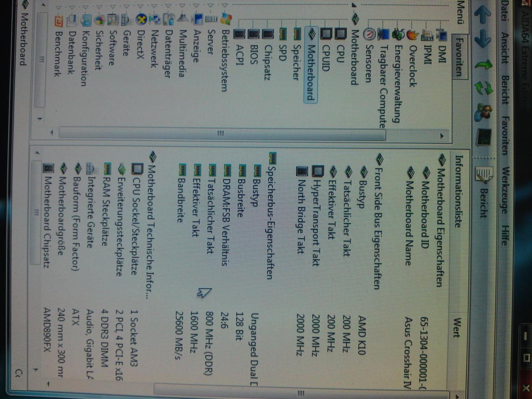Select the Sensoren gauge icon
532x399 pixels.
tap(369, 34)
